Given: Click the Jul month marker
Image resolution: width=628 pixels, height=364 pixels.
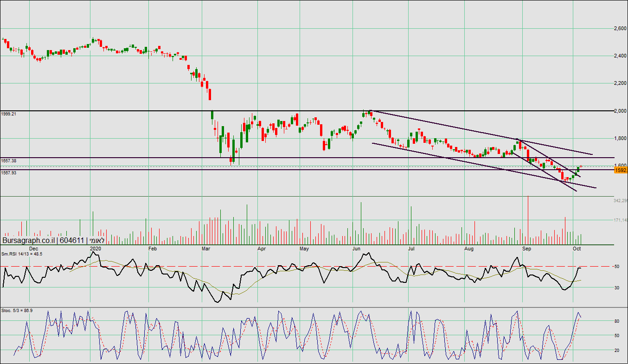Looking at the screenshot, I should 411,249.
